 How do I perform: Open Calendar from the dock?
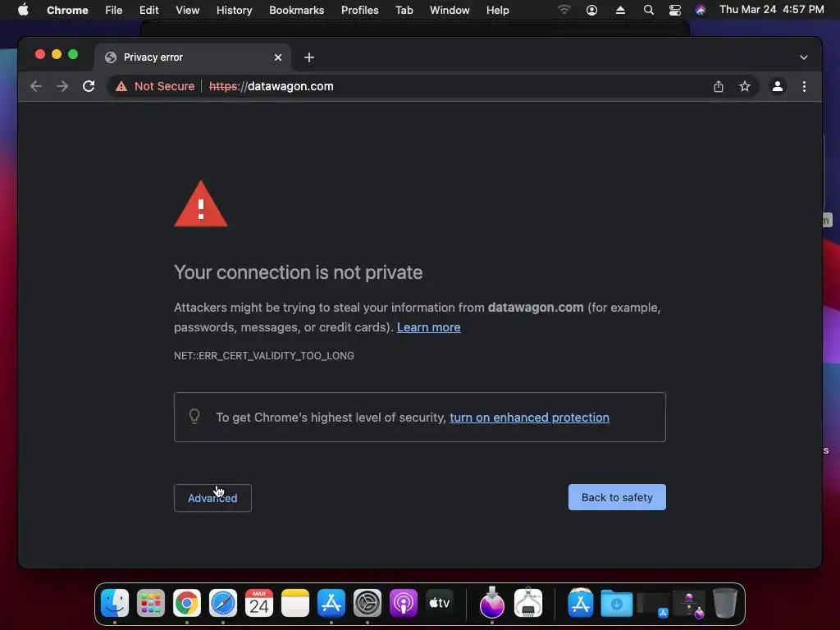259,603
